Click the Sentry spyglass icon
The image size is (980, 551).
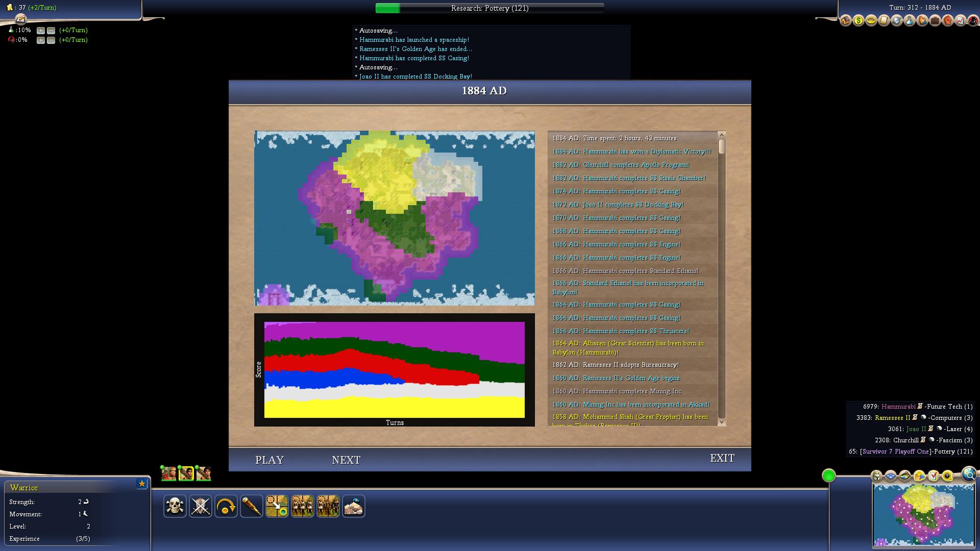coord(252,506)
